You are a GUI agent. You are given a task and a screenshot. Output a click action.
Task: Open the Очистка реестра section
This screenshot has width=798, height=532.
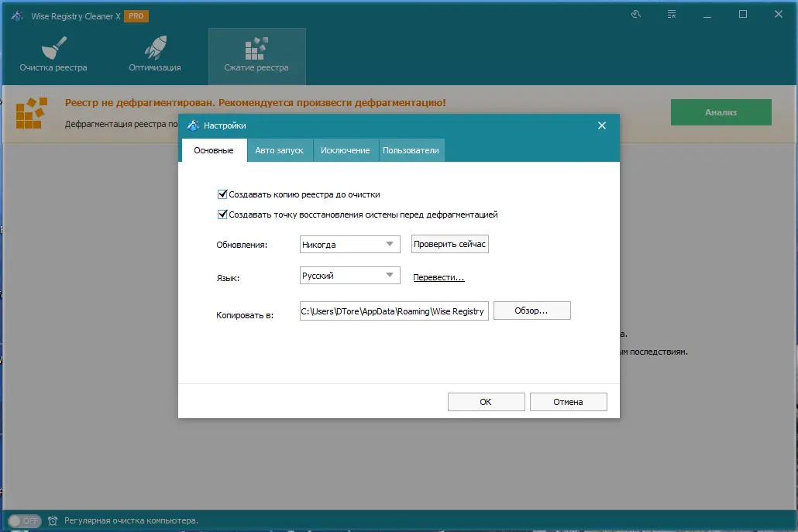pyautogui.click(x=53, y=56)
